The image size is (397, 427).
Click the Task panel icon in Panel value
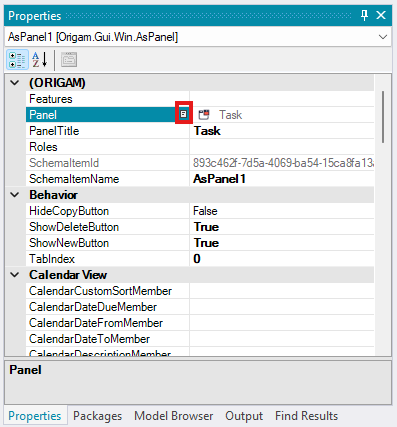(x=204, y=115)
